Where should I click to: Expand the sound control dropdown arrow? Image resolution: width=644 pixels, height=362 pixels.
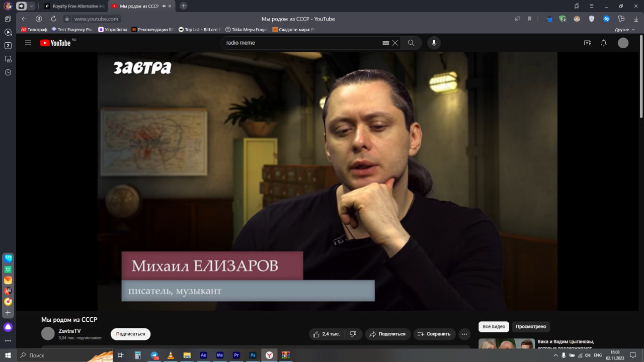[32, 6]
